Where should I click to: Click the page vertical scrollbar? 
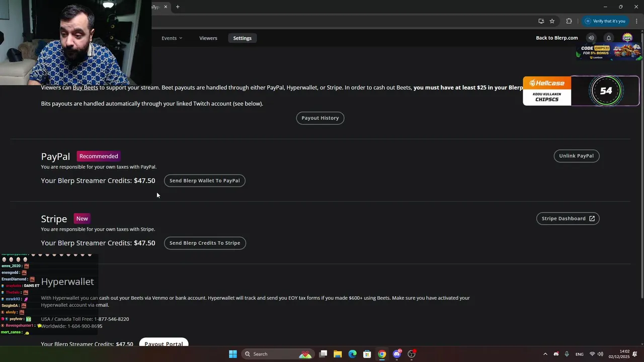[641, 166]
